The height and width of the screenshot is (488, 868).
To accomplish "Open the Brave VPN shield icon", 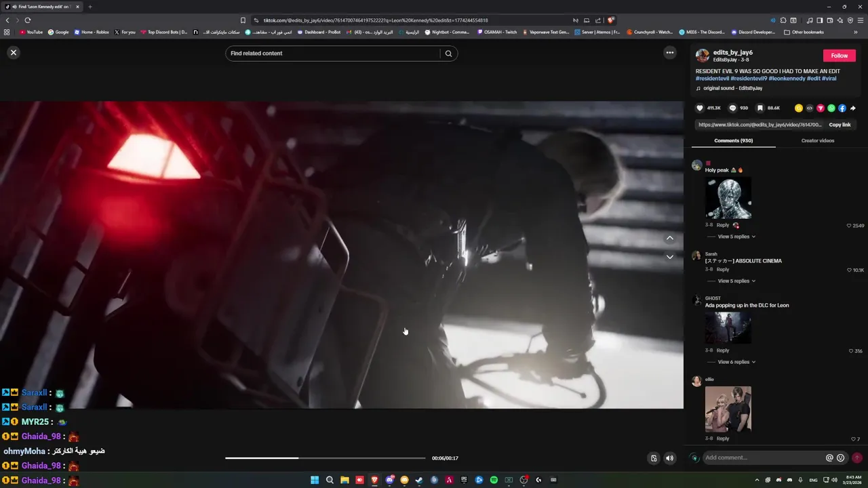I will [x=850, y=20].
